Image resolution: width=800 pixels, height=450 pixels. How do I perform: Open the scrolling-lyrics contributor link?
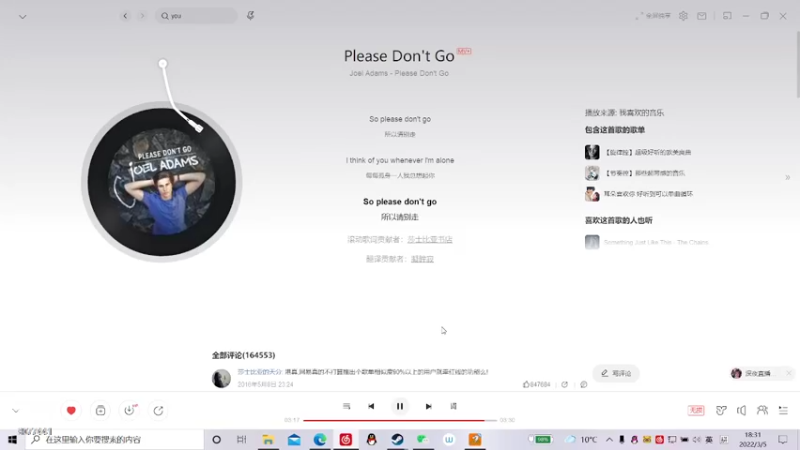click(430, 239)
